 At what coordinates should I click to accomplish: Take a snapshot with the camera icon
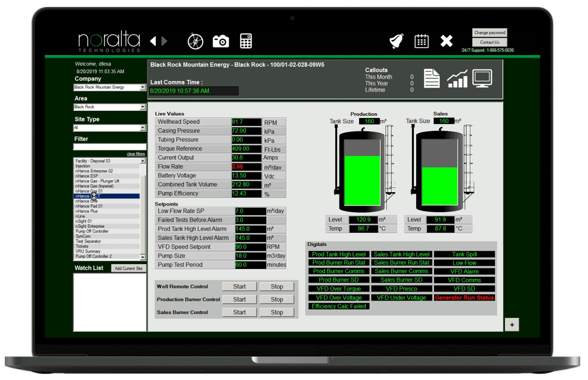click(221, 42)
